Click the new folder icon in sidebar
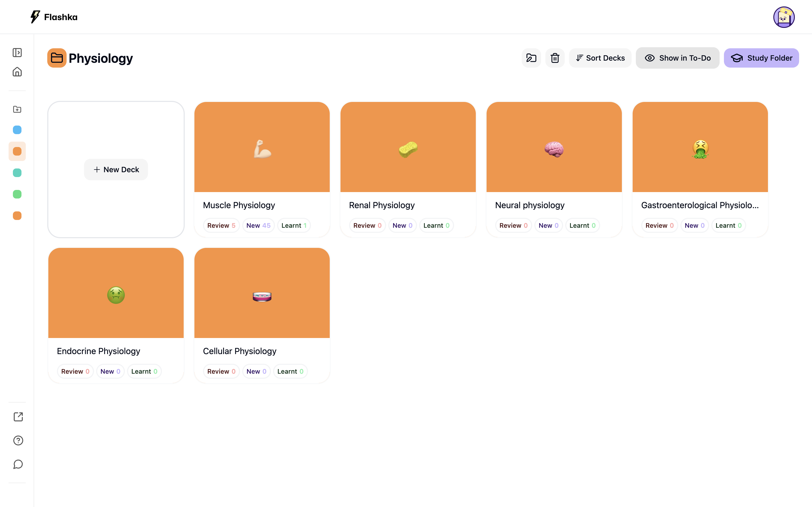Screen dimensions: 812x507 tap(17, 109)
